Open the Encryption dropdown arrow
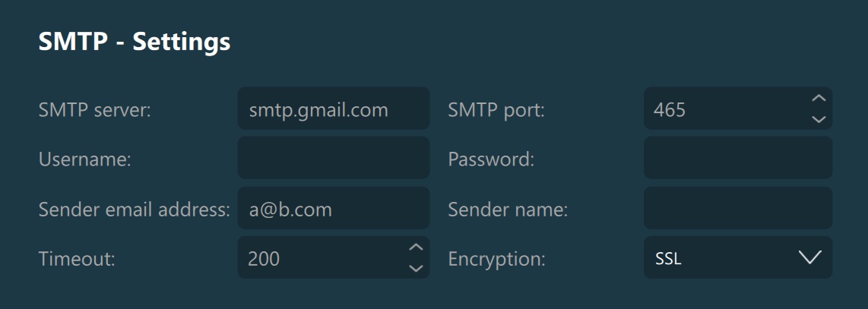Screen dimensions: 868x309 810,258
